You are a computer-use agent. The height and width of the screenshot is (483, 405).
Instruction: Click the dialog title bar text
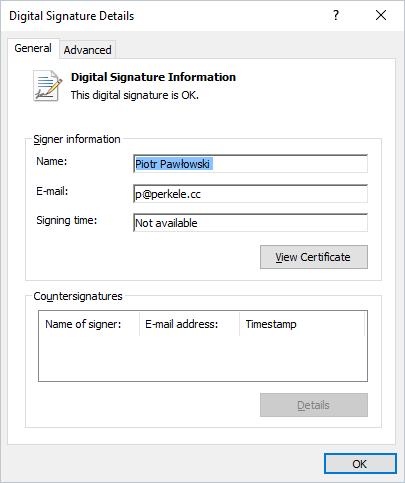[71, 16]
